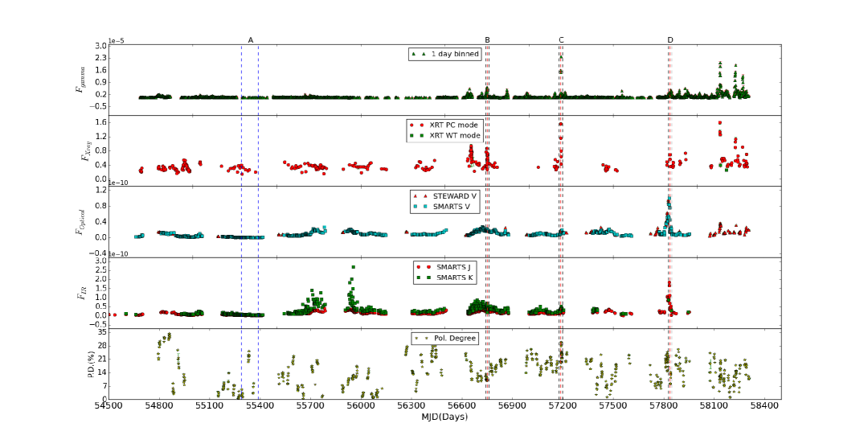Click x-axis tick label 55700
Image resolution: width=868 pixels, height=444 pixels.
310,406
